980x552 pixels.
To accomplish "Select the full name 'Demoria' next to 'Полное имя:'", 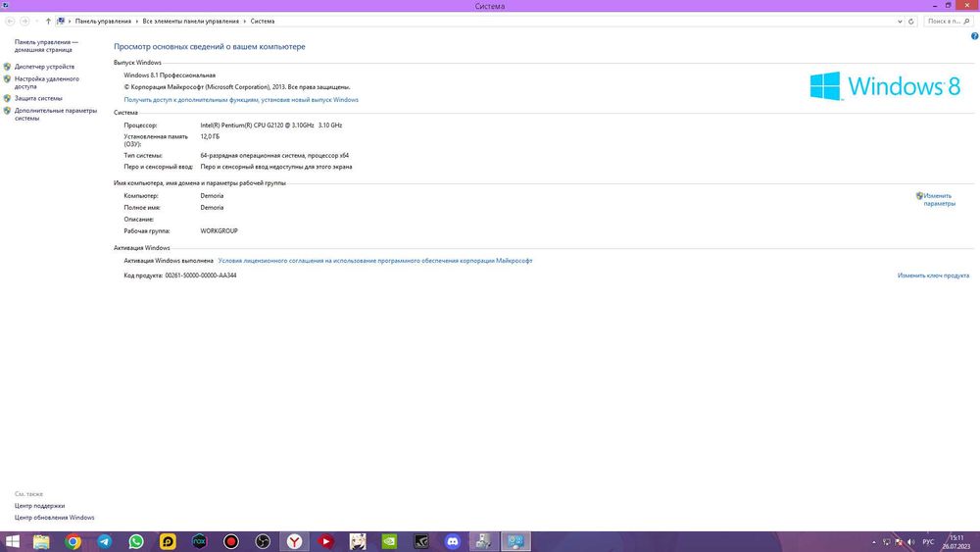I will point(212,208).
